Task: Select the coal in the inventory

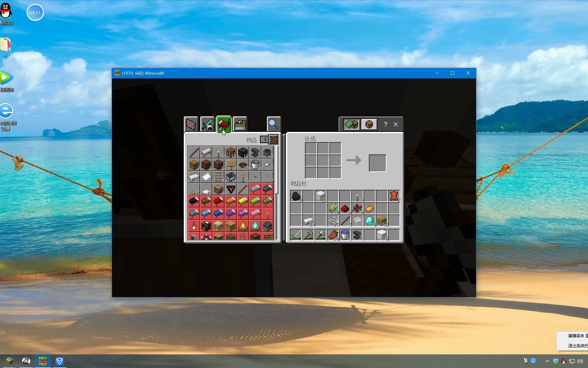Action: tap(296, 196)
